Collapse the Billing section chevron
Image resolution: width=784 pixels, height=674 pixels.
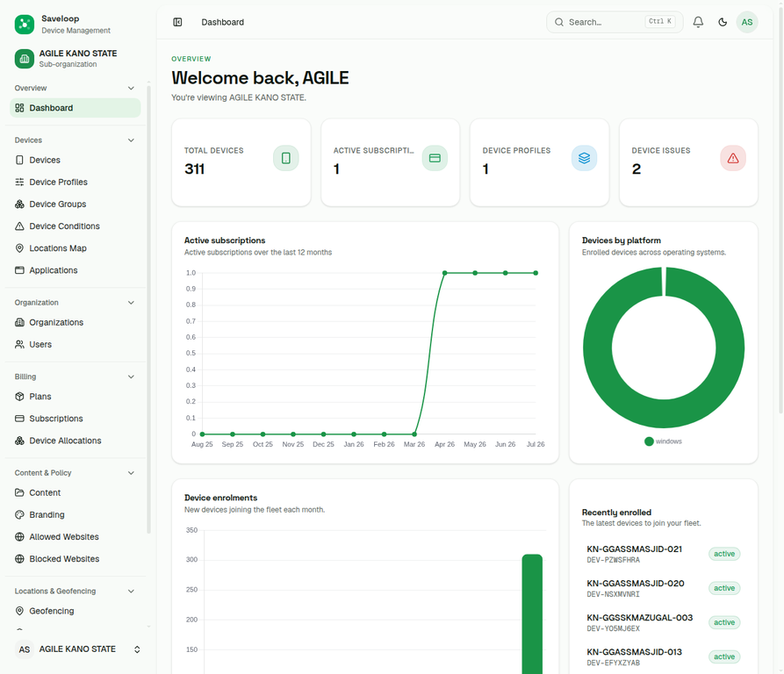[131, 376]
